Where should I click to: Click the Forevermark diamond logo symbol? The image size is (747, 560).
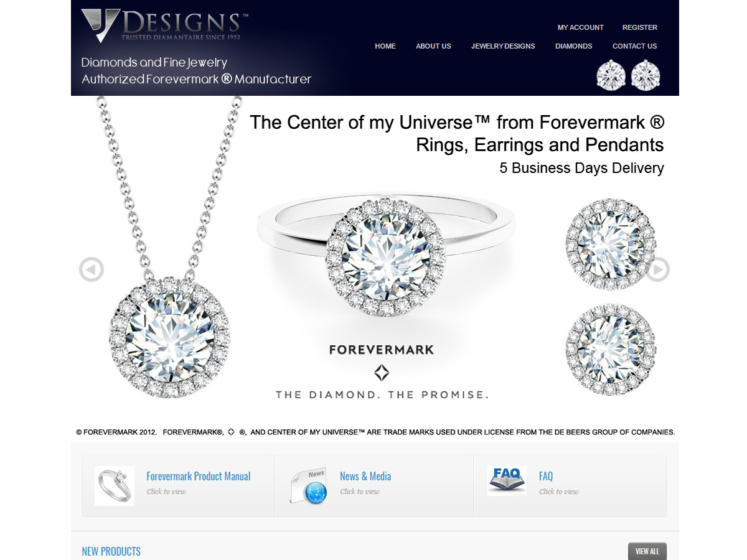pos(381,373)
